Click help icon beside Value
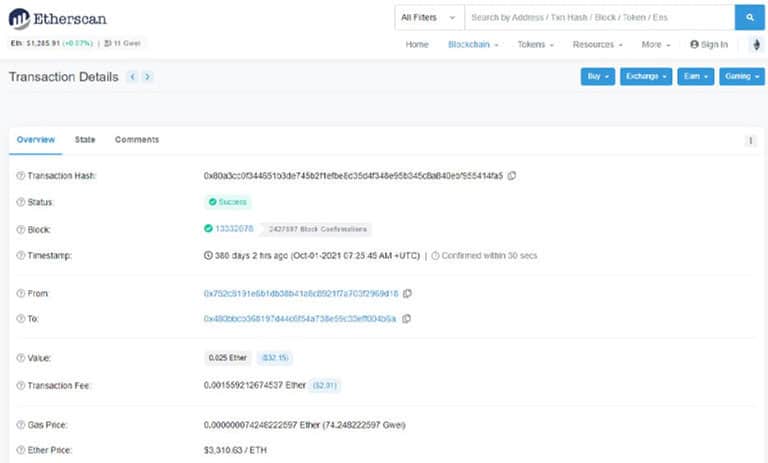Screen dimensions: 768x463 point(21,358)
